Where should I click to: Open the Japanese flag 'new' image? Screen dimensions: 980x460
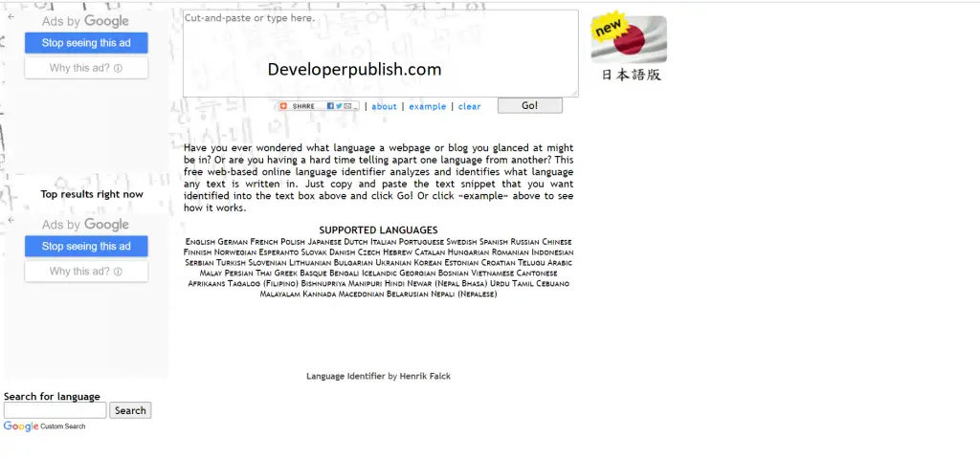click(x=629, y=37)
